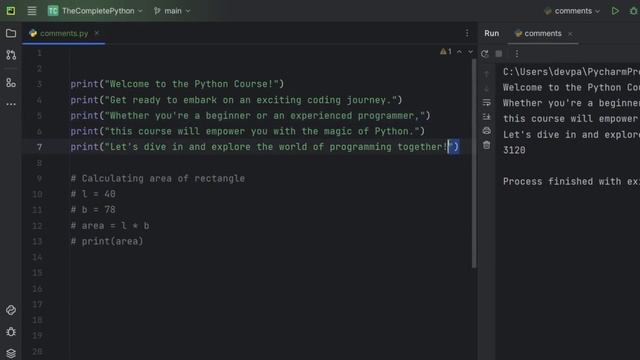Image resolution: width=640 pixels, height=360 pixels.
Task: Open the Debug tool window in sidebar
Action: [11, 332]
